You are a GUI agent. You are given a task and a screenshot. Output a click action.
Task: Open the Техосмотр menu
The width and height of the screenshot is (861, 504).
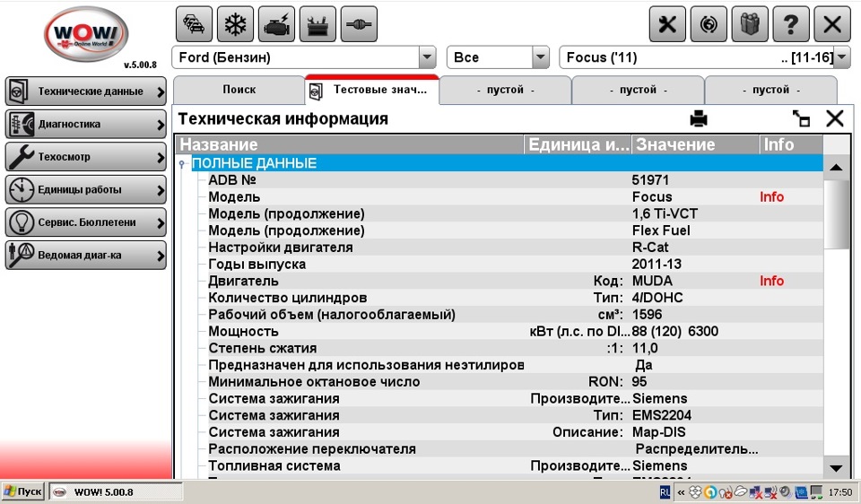pos(86,157)
